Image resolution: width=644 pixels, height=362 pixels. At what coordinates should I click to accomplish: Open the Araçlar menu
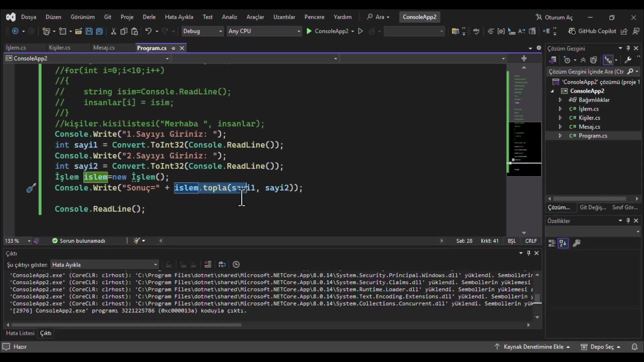coord(255,17)
